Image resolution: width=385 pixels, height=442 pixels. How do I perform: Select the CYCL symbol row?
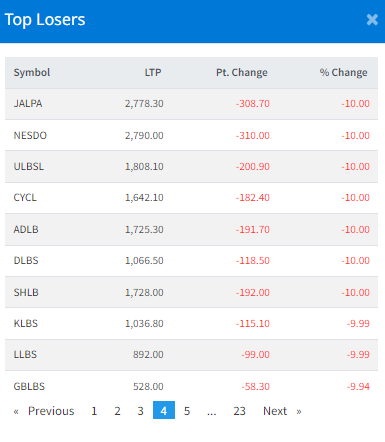click(191, 198)
